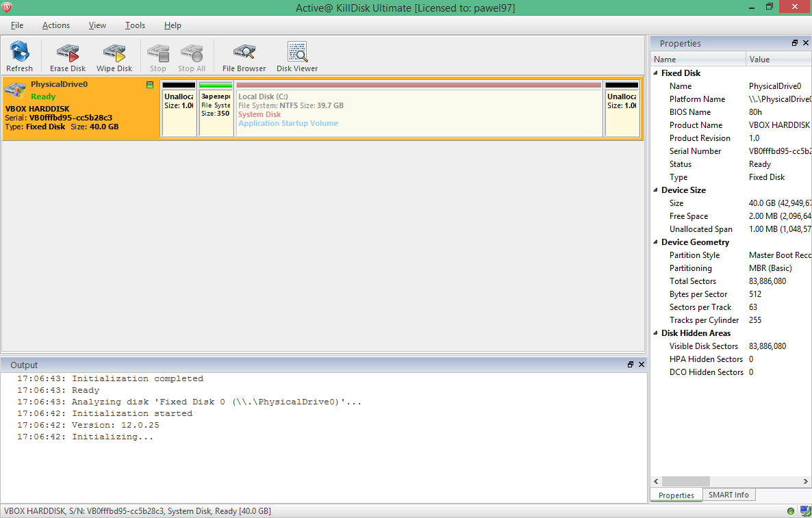812x518 pixels.
Task: Click the Stop toolbar icon
Action: (158, 52)
